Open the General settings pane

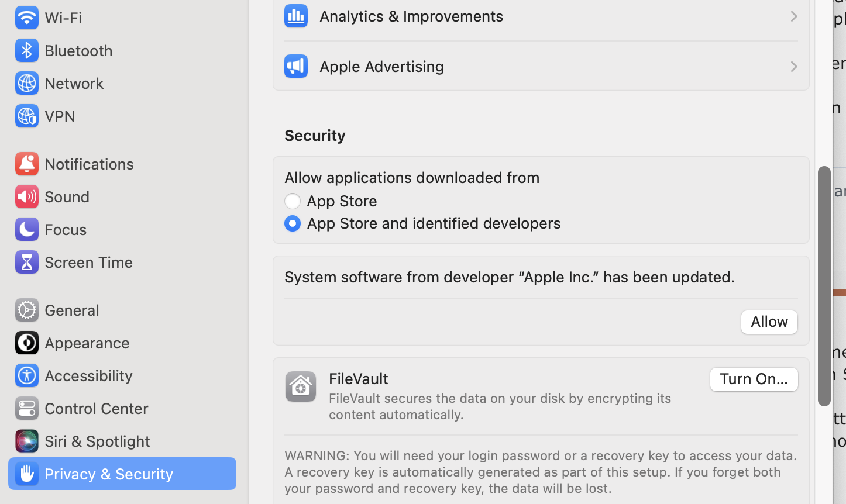(x=122, y=310)
